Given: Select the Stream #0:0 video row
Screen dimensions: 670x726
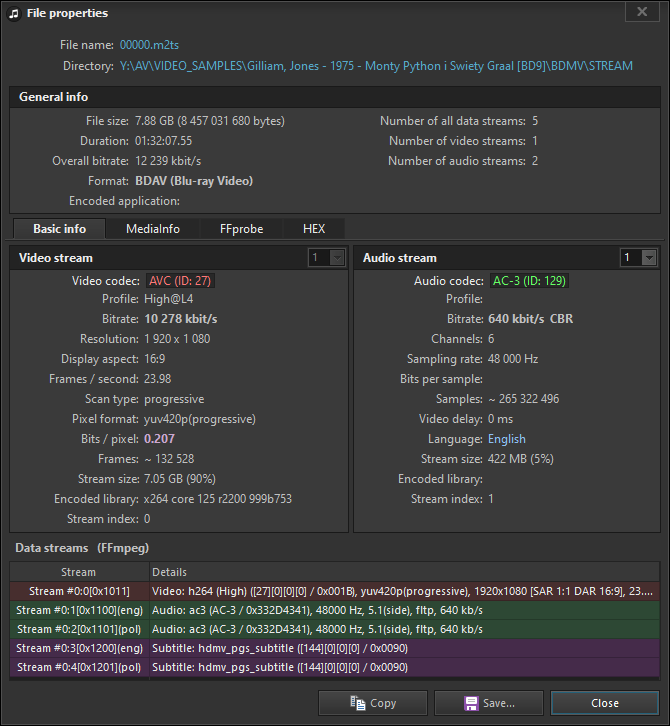Looking at the screenshot, I should [79, 591].
